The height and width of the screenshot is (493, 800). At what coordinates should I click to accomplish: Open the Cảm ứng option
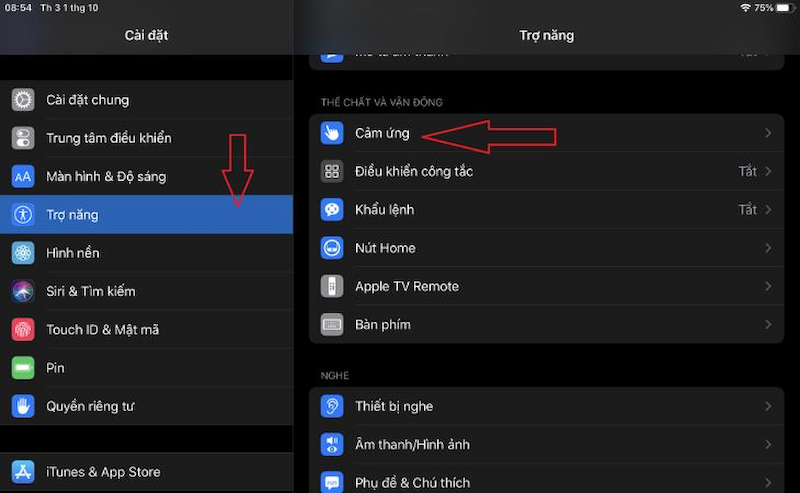point(546,133)
